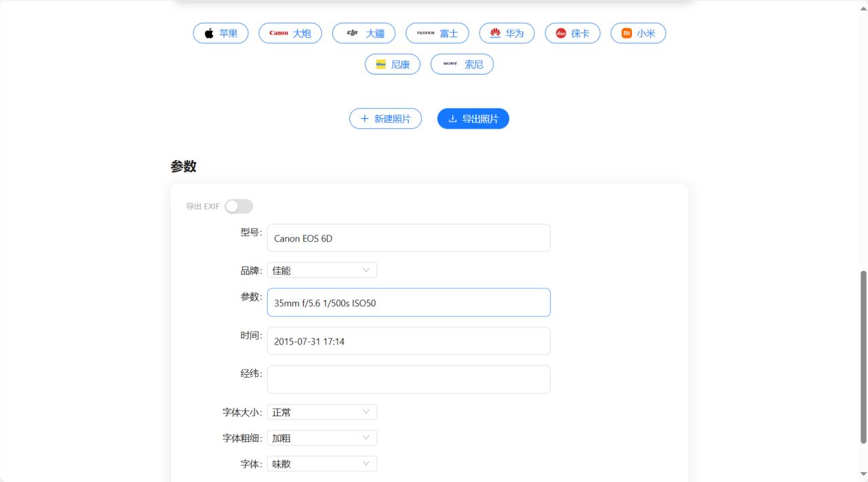The height and width of the screenshot is (482, 868).
Task: Focus the 参数 field with 35mm f/5.6
Action: [409, 302]
